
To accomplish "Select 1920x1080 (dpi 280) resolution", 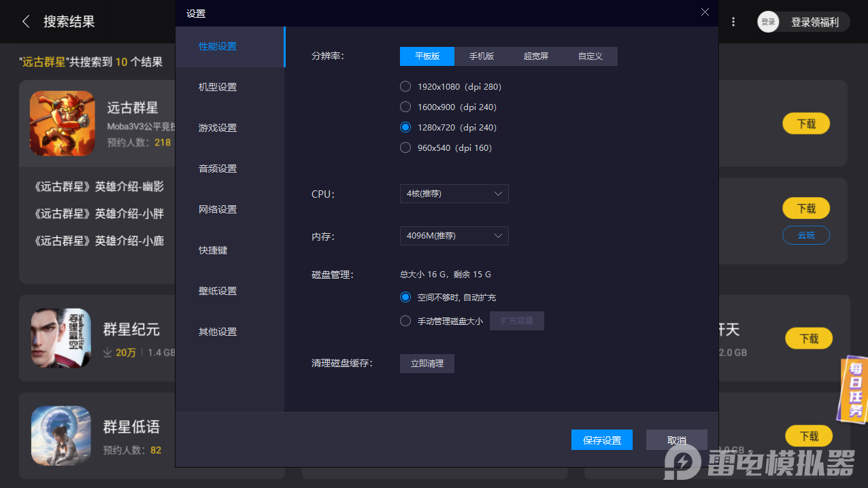I will (x=450, y=86).
